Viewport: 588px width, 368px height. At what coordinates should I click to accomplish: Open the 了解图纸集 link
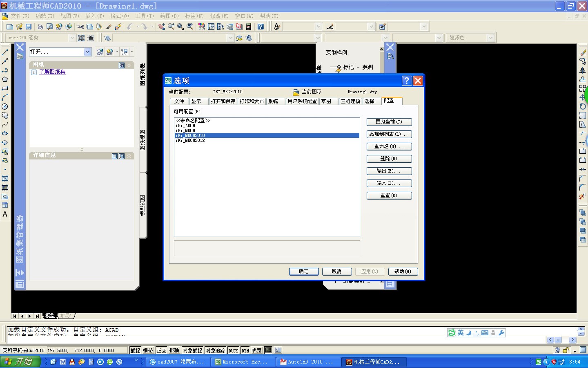click(x=52, y=72)
